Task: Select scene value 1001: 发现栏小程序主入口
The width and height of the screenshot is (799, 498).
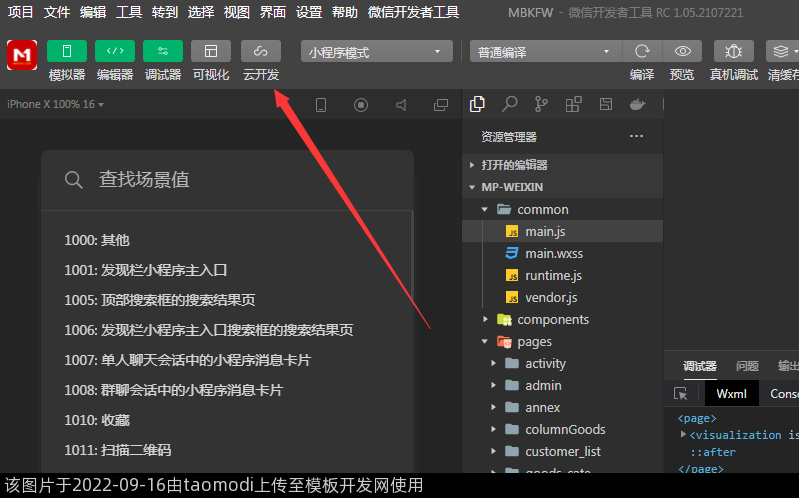Action: (x=147, y=270)
